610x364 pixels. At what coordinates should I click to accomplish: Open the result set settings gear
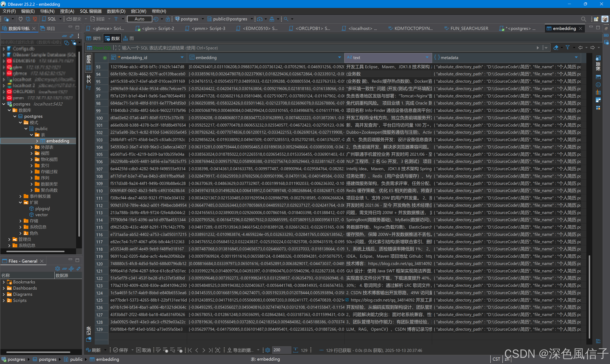[x=268, y=350]
